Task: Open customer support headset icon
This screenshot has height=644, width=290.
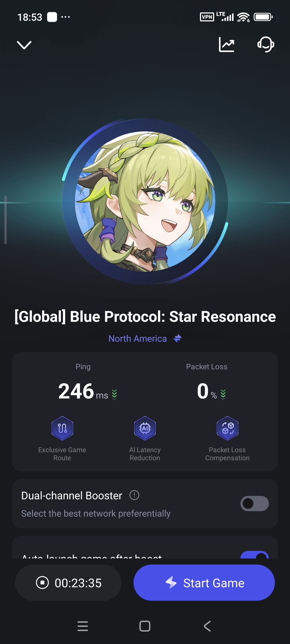Action: tap(266, 44)
